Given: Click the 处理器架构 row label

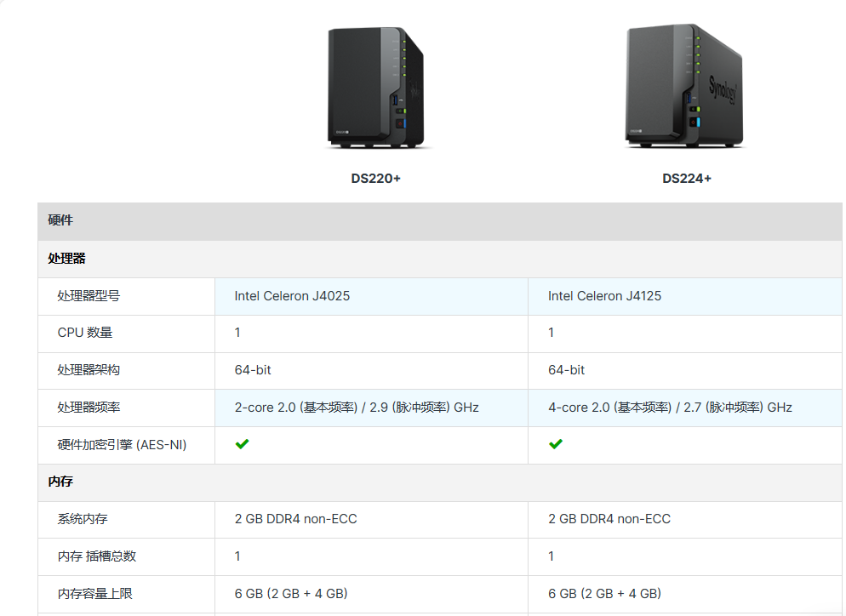Looking at the screenshot, I should pyautogui.click(x=89, y=370).
